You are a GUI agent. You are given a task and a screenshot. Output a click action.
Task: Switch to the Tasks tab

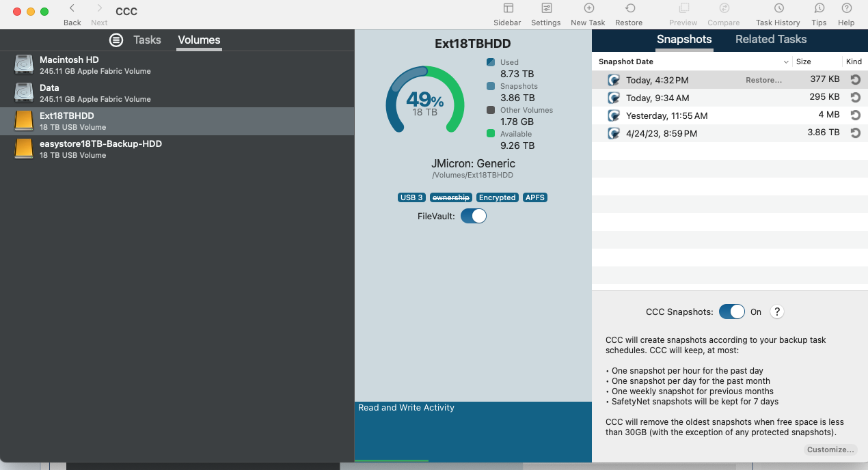click(x=147, y=40)
